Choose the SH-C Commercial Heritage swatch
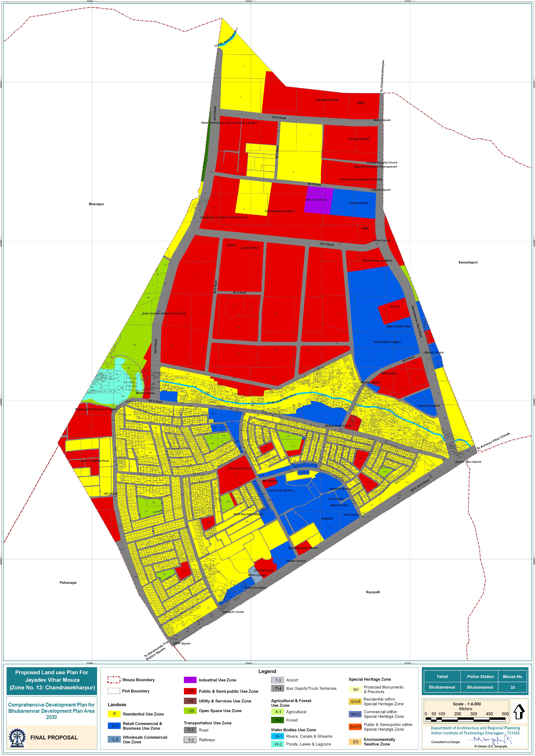Viewport: 535px width, 756px height. (355, 714)
